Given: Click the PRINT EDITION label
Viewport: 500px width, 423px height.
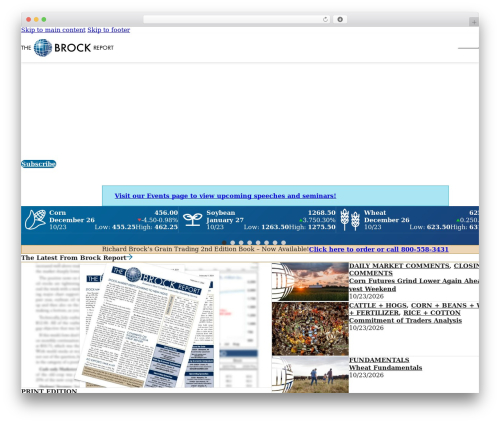Looking at the screenshot, I should [x=49, y=391].
